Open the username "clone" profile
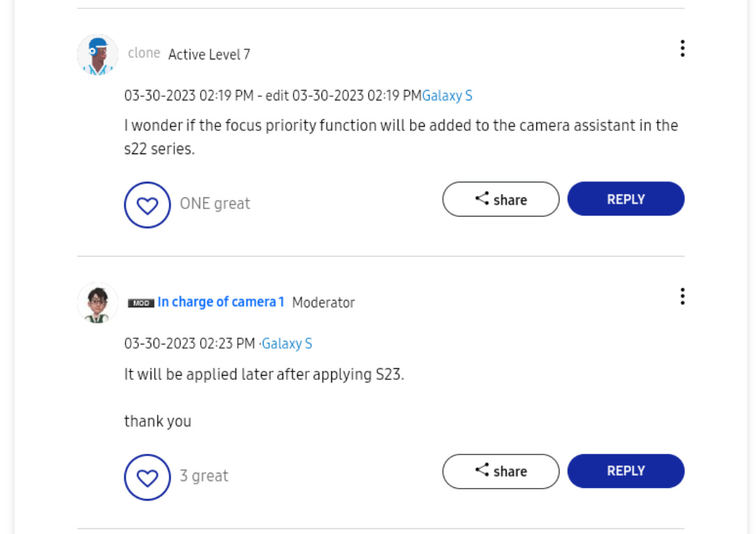 click(144, 54)
